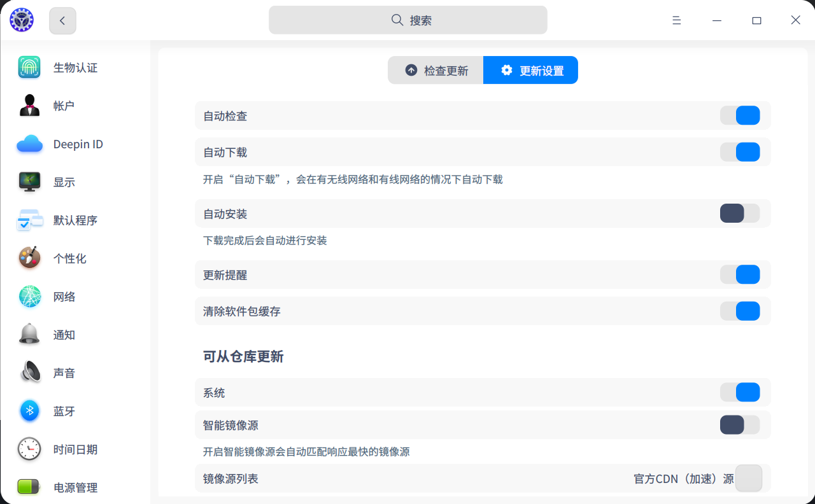Toggle the 系统 repository update switch
The image size is (815, 504).
(x=740, y=392)
